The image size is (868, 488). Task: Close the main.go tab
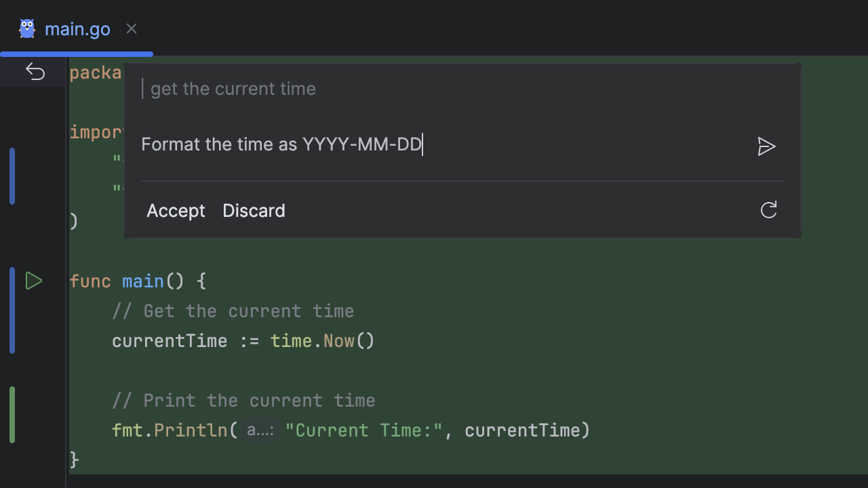pos(132,28)
